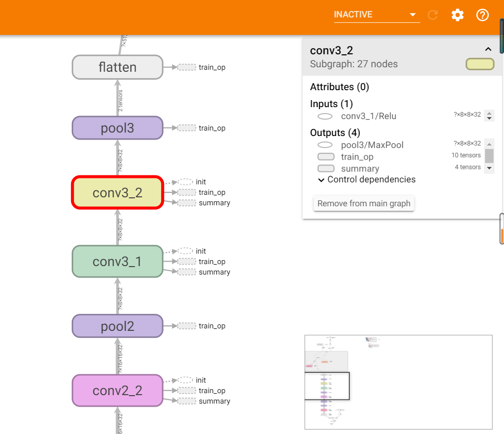Image resolution: width=504 pixels, height=434 pixels.
Task: Click the help question mark icon
Action: point(482,15)
